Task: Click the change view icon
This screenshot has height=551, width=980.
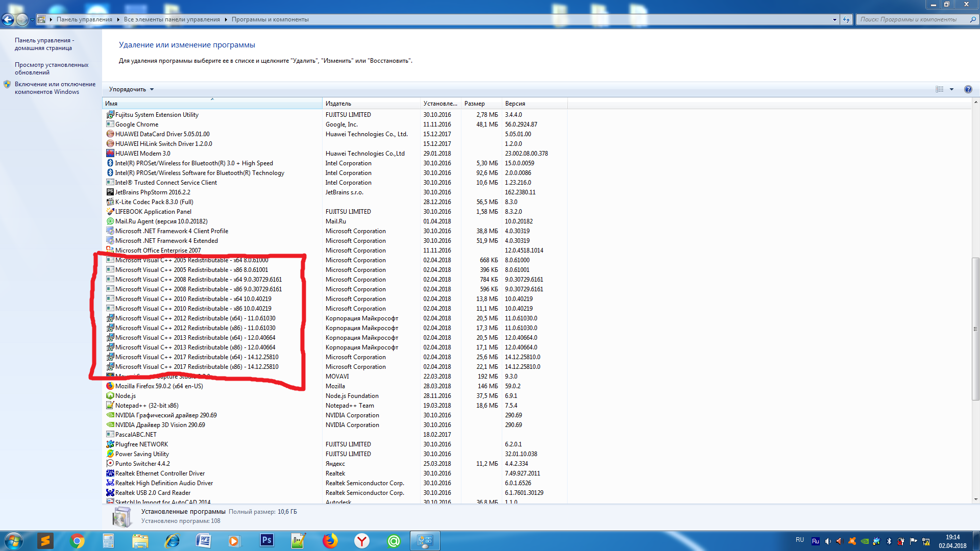Action: pos(940,89)
